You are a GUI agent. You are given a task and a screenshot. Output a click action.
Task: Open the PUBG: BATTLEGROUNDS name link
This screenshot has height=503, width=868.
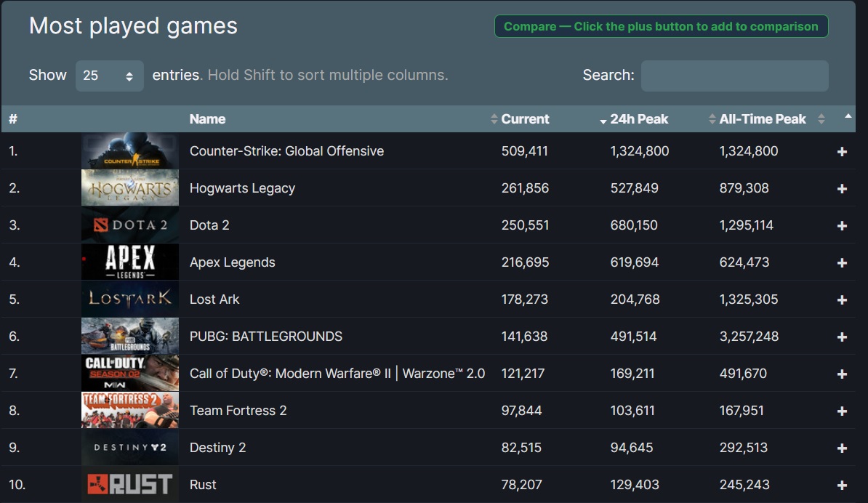tap(266, 337)
